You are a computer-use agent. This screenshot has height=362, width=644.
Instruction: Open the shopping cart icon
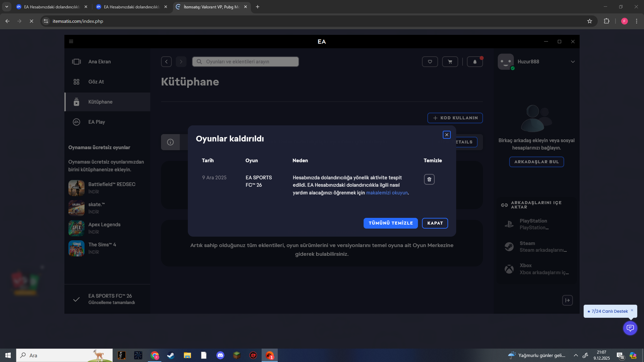(450, 62)
